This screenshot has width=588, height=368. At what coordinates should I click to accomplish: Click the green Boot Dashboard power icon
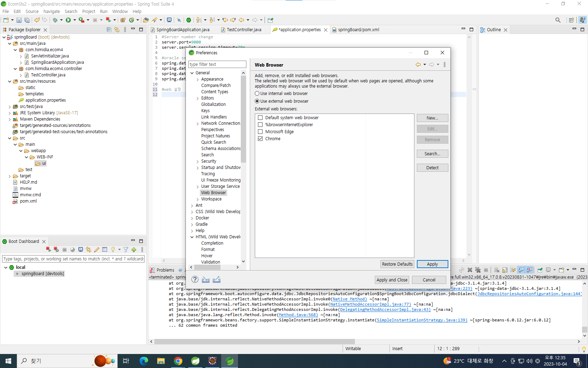coord(189,20)
